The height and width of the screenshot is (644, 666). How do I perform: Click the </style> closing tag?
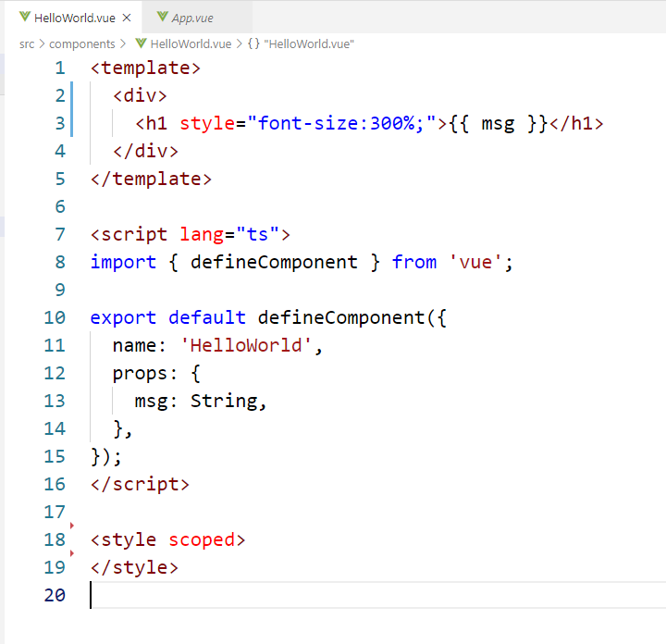pos(134,567)
